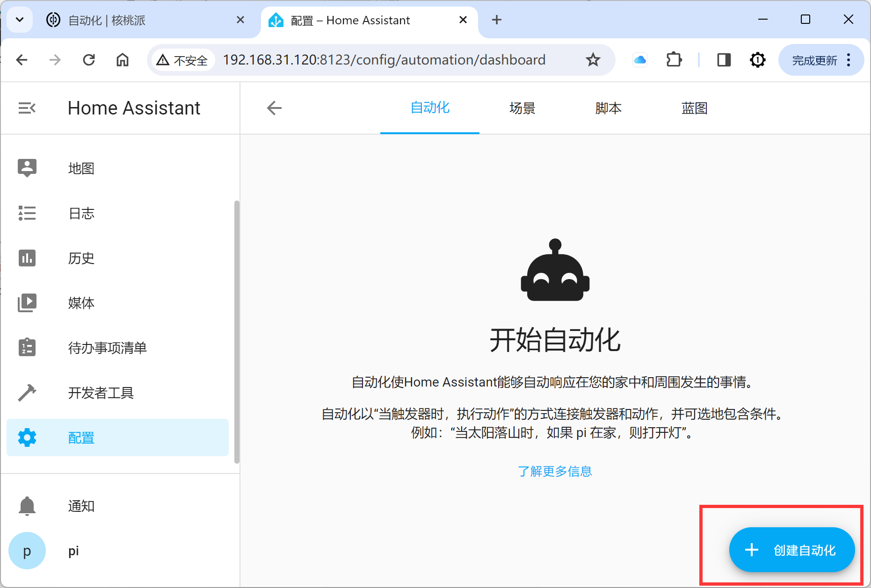This screenshot has width=871, height=588.
Task: Open the browser three-dot menu
Action: pos(849,60)
